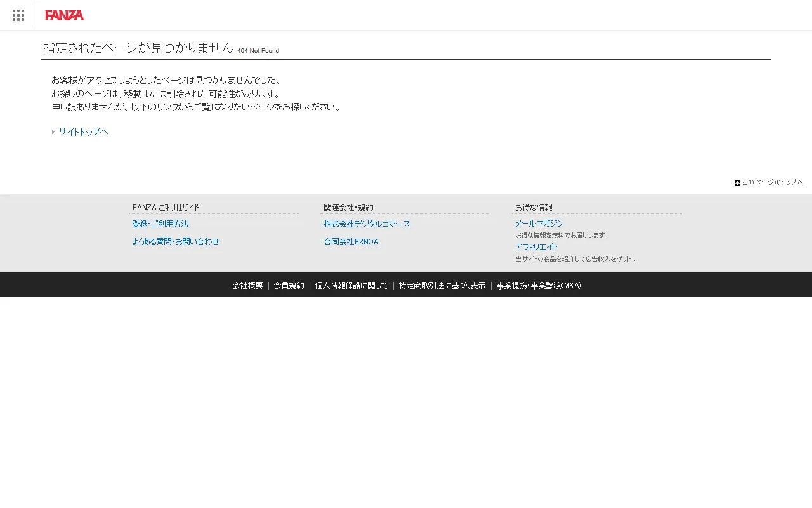Screen dimensions: 812x508
Task: Open 登録・ご利用方法 guide link
Action: pyautogui.click(x=160, y=224)
